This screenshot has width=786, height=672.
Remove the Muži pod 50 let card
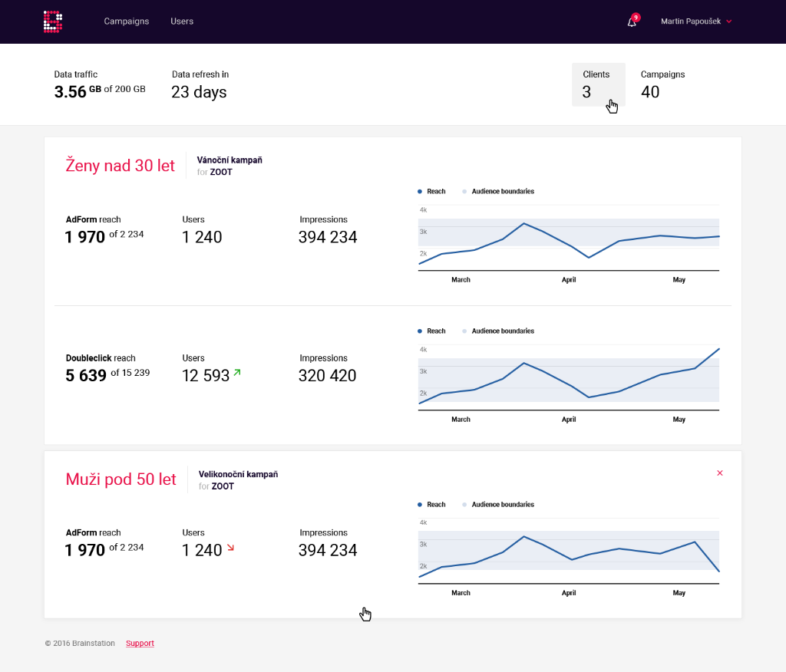point(720,473)
